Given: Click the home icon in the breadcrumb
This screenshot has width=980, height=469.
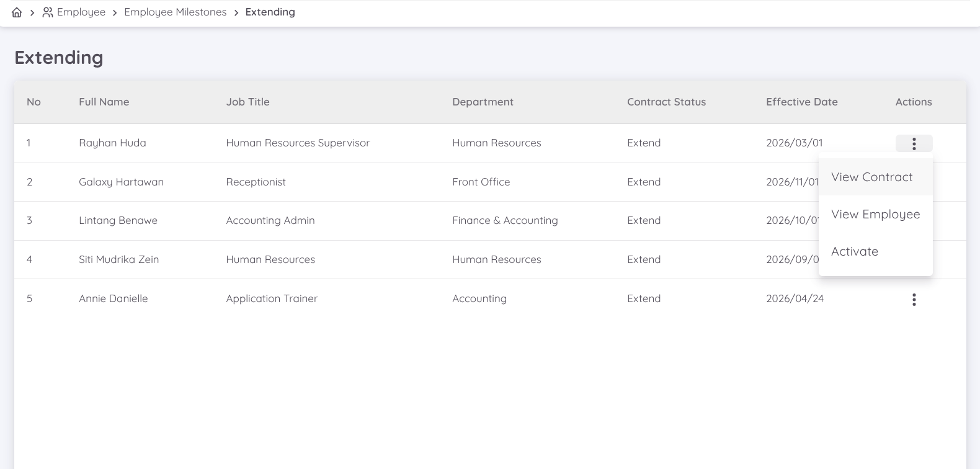Looking at the screenshot, I should pyautogui.click(x=17, y=12).
